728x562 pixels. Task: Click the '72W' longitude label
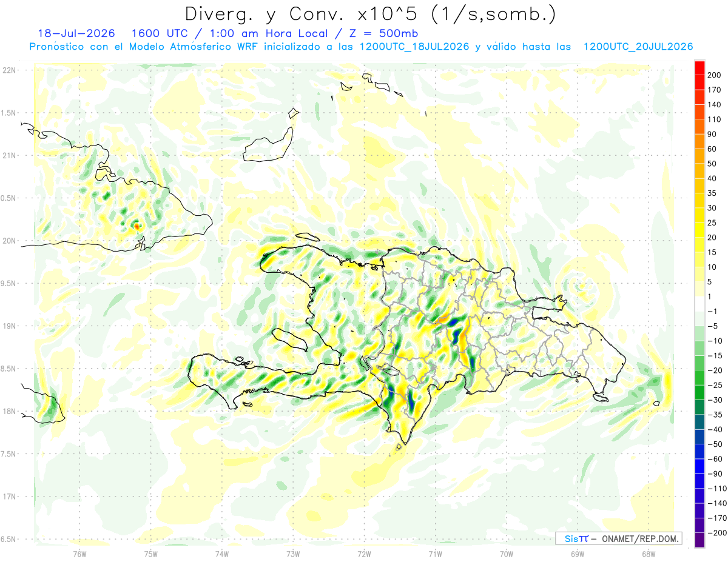[x=364, y=554]
